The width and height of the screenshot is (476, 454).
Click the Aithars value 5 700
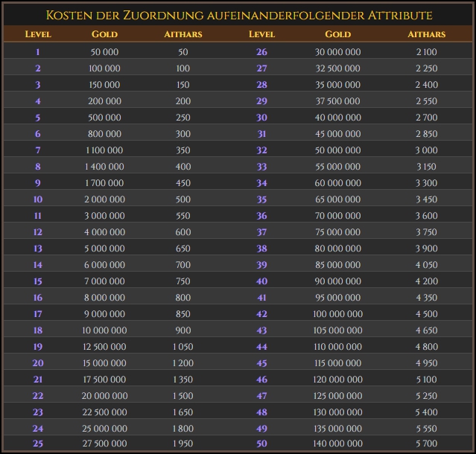pos(427,445)
